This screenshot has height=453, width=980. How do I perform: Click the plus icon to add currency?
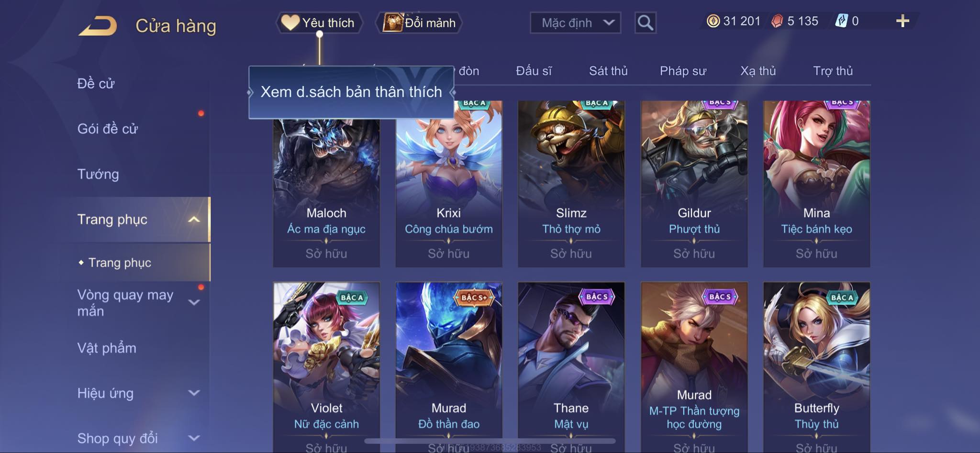[x=902, y=21]
